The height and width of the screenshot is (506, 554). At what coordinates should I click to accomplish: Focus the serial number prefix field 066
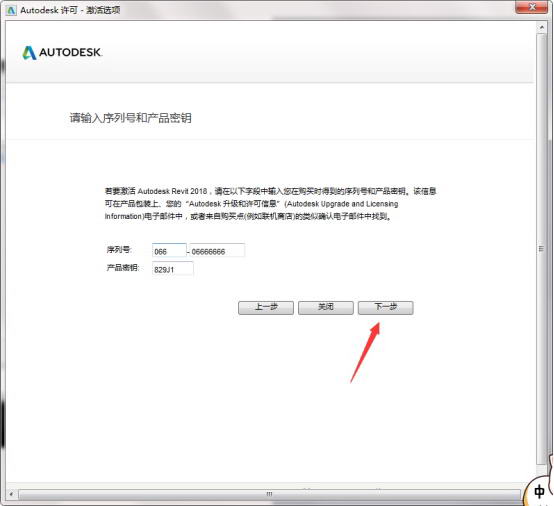click(x=169, y=251)
